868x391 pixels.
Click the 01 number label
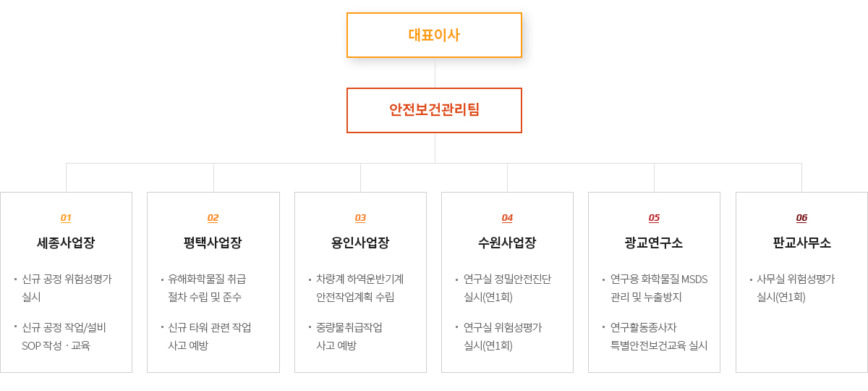(x=66, y=218)
